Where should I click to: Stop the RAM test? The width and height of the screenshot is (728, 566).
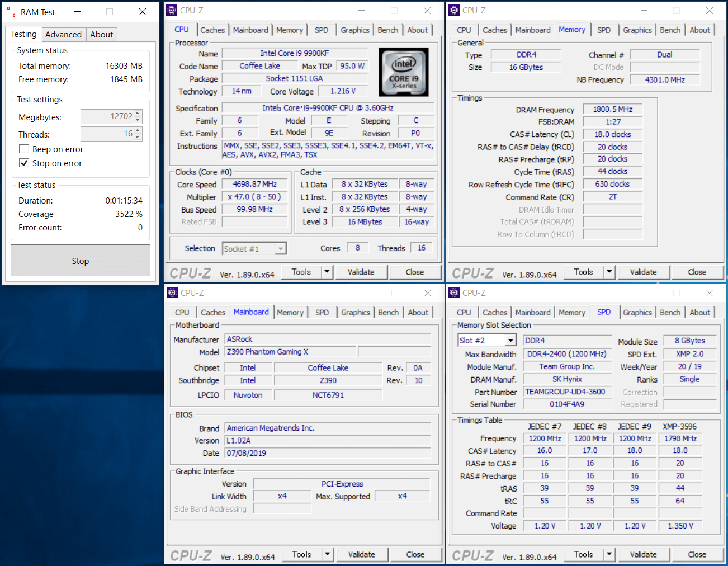(81, 261)
